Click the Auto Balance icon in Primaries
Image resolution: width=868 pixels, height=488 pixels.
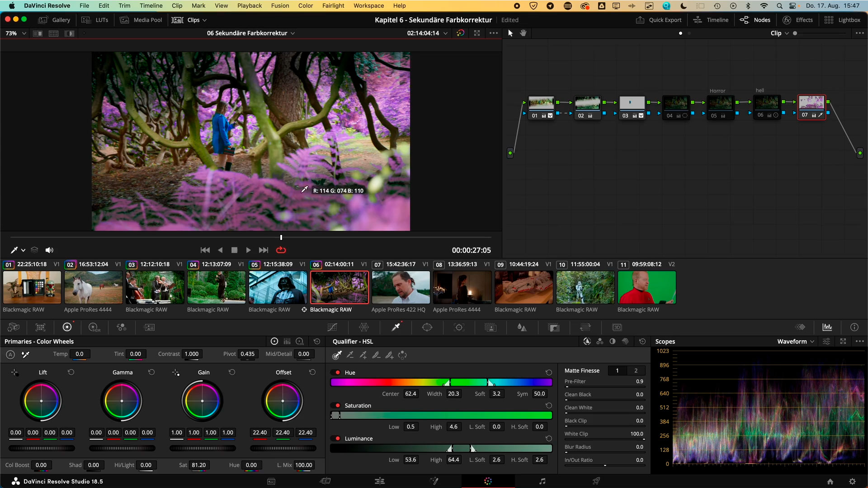[x=10, y=355]
